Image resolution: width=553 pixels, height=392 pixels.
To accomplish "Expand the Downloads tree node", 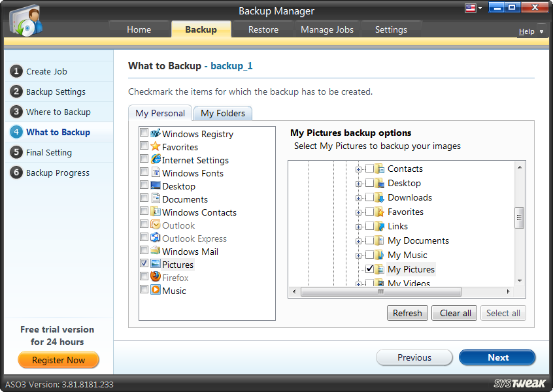I will (x=358, y=197).
